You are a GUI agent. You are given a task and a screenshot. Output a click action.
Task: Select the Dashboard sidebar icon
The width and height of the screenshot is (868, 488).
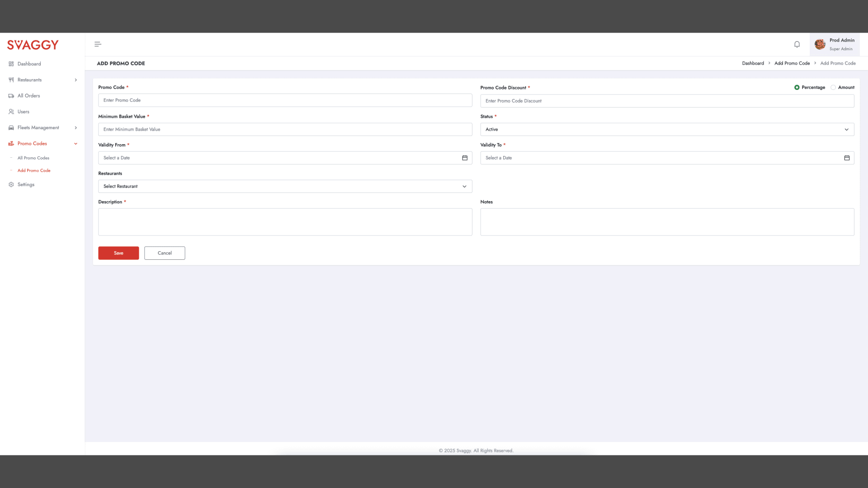coord(11,64)
